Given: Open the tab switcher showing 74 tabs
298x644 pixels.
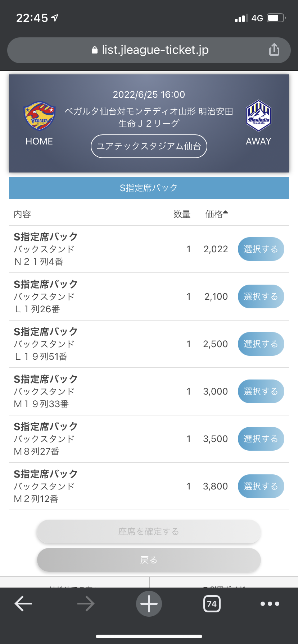Looking at the screenshot, I should 212,604.
